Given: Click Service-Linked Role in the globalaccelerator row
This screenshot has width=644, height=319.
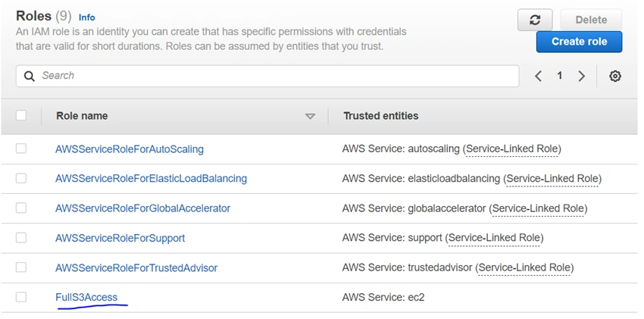Looking at the screenshot, I should [x=538, y=208].
